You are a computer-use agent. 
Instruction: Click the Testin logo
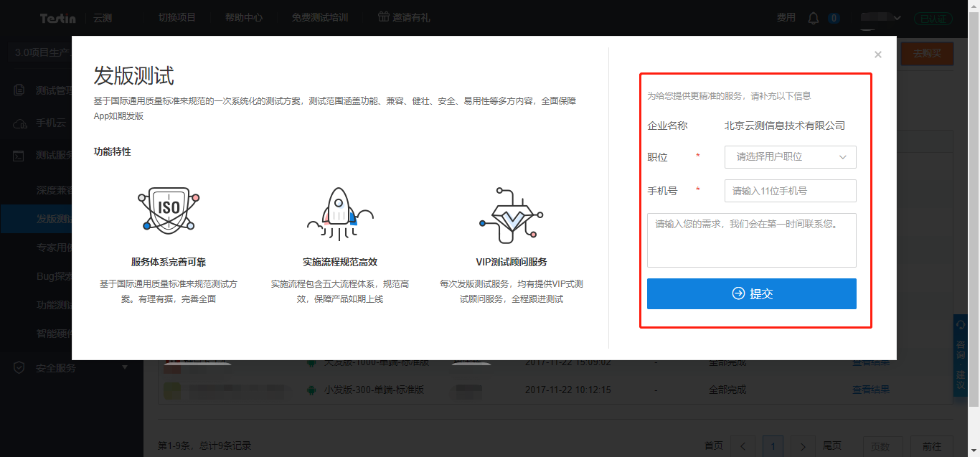click(58, 18)
